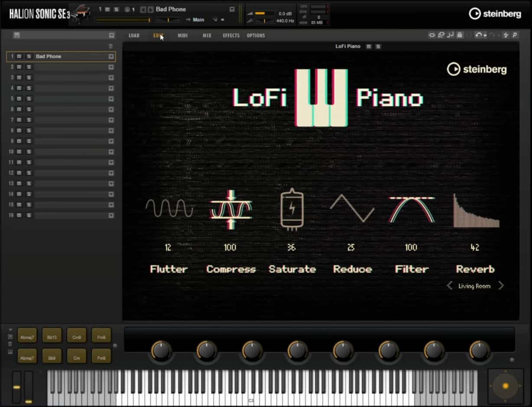Switch to the MIX tab
532x407 pixels.
click(x=207, y=36)
